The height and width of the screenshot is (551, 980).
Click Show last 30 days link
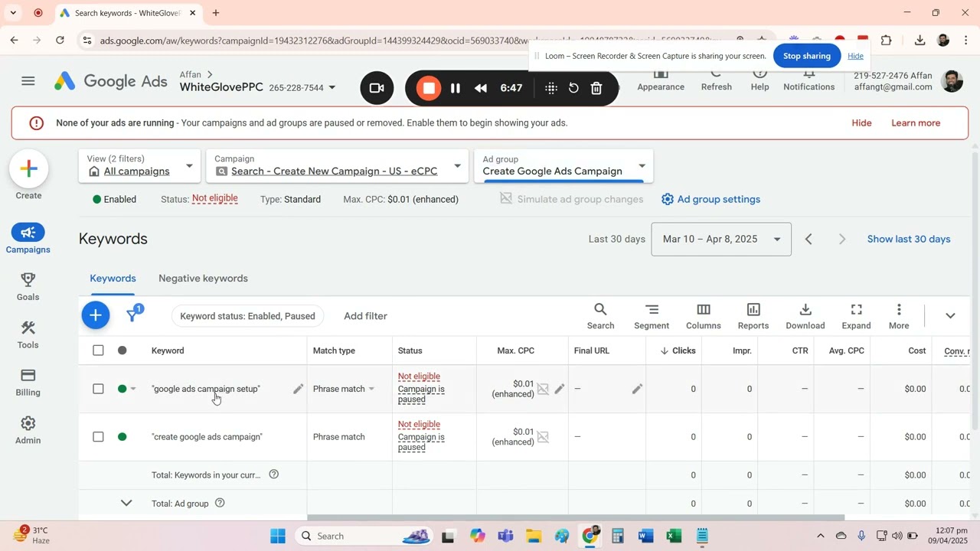[x=909, y=240]
